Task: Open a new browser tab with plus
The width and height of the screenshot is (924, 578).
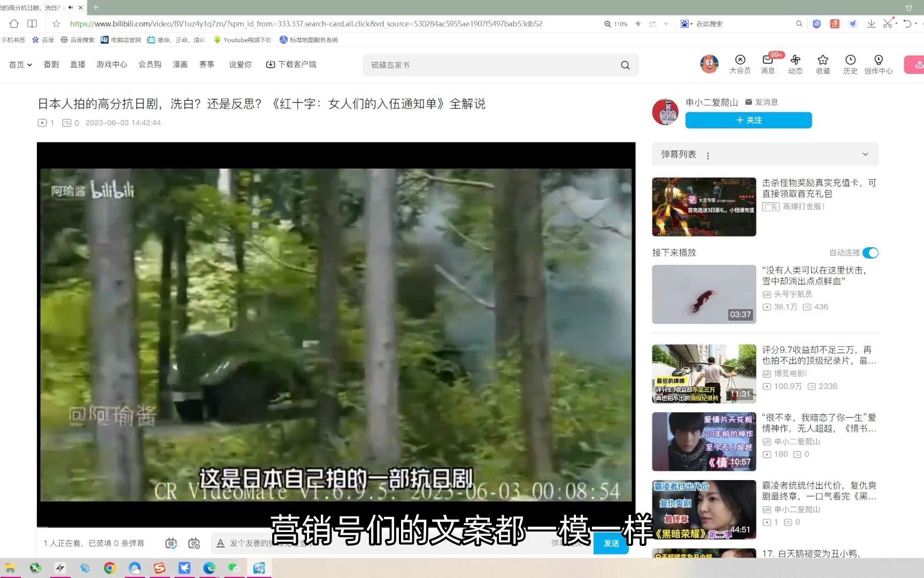Action: point(96,7)
